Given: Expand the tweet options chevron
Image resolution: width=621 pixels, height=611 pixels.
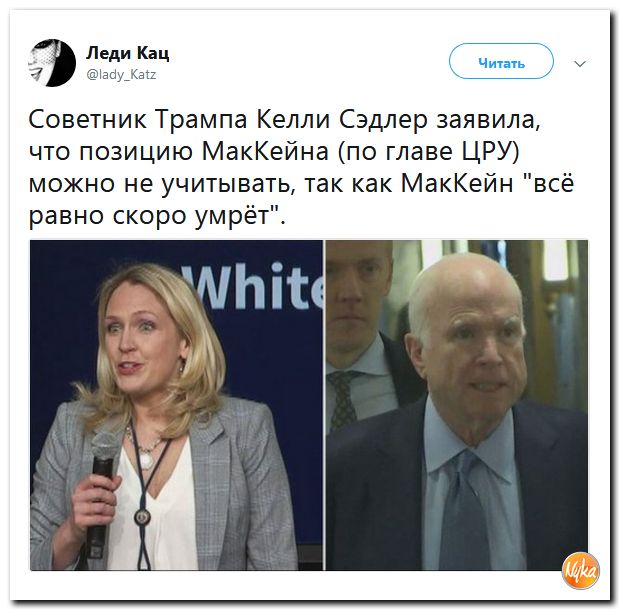Looking at the screenshot, I should pos(580,63).
